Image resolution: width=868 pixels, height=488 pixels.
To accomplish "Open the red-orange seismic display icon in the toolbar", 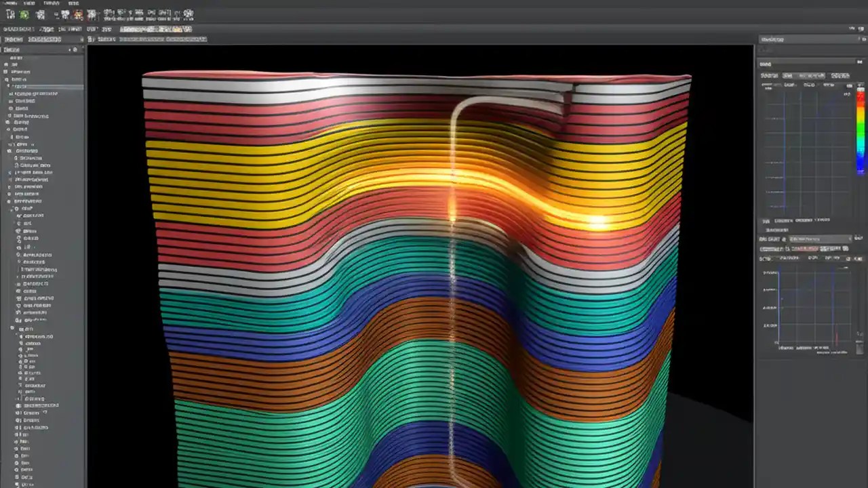I will pyautogui.click(x=77, y=14).
